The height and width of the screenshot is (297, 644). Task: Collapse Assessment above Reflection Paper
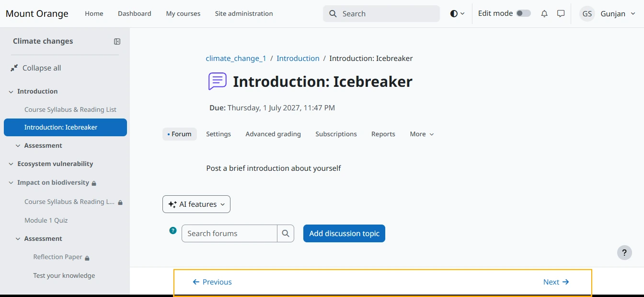(x=18, y=239)
